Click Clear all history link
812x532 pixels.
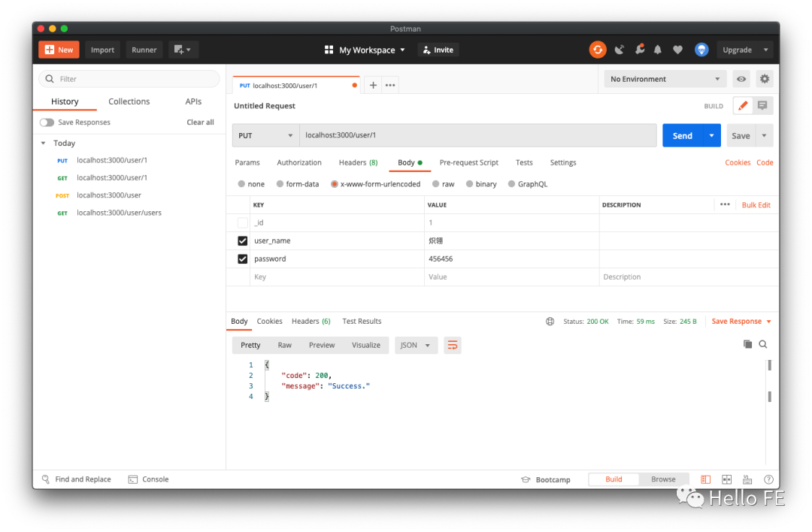(x=200, y=122)
